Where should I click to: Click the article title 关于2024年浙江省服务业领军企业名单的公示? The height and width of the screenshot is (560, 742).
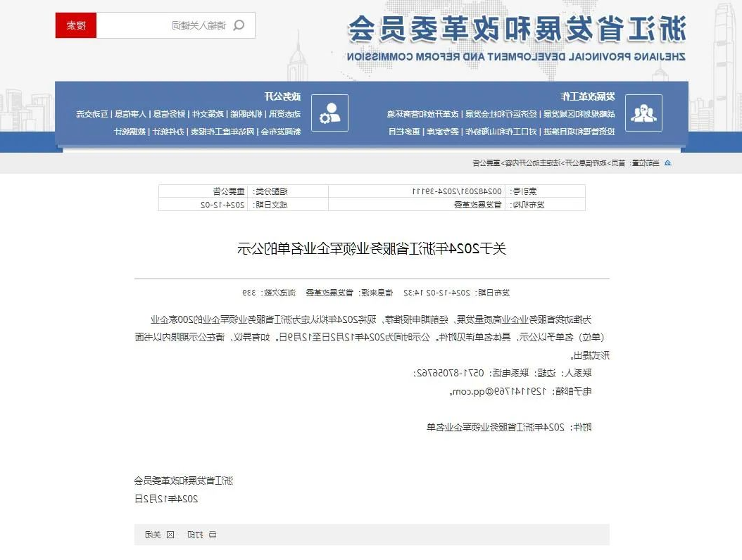(x=372, y=248)
